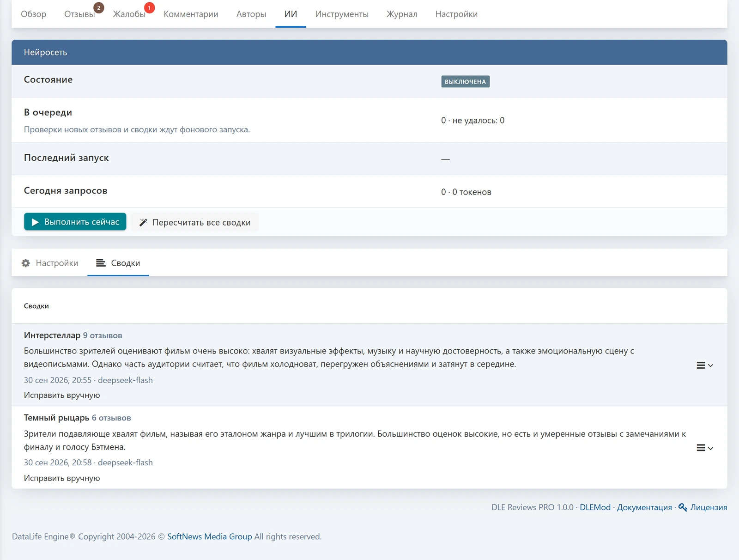
Task: Click the lines icon beside Сводки tab
Action: 101,263
